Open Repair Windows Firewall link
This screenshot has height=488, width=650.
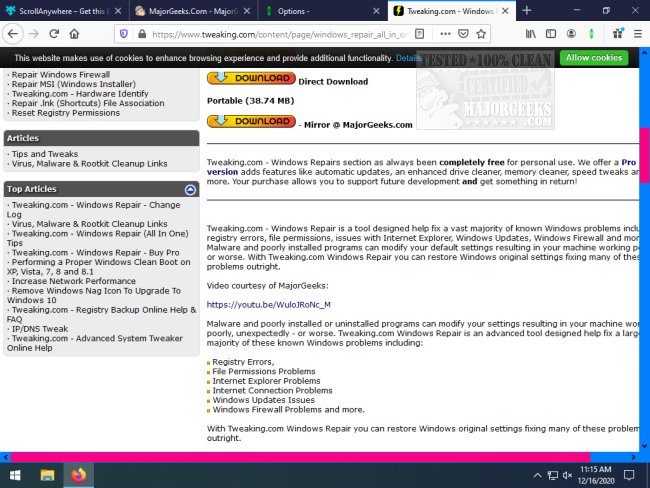point(61,75)
